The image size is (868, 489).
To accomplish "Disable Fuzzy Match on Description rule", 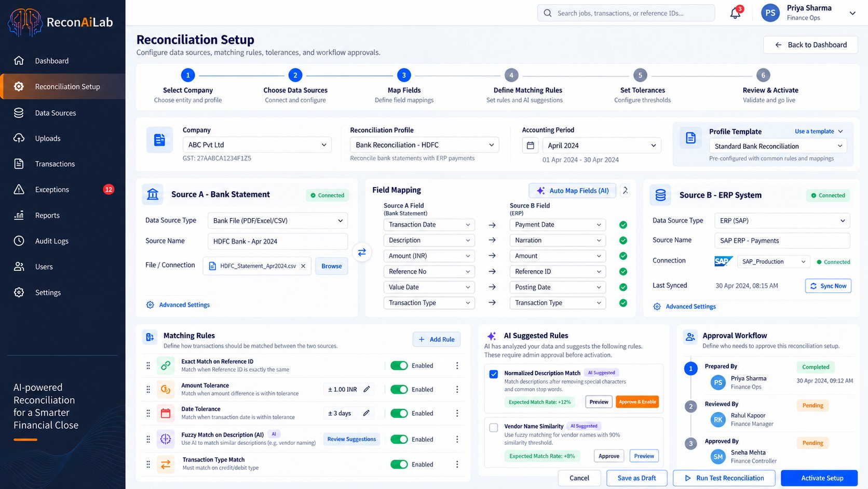I will (x=399, y=439).
